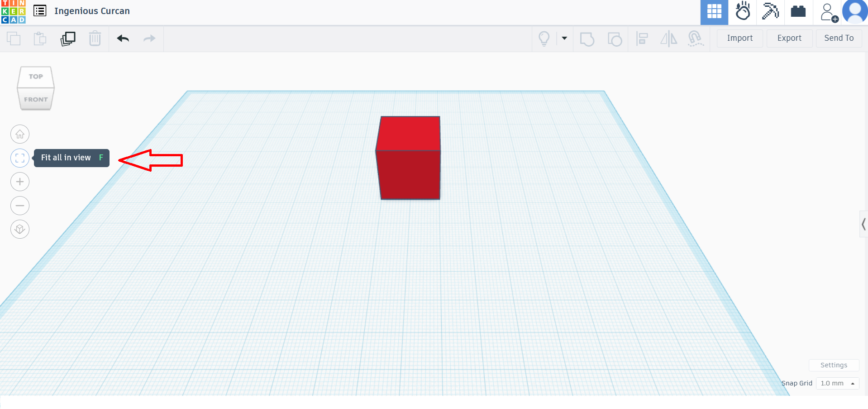Toggle orthographic perspective view cube icon

click(20, 229)
